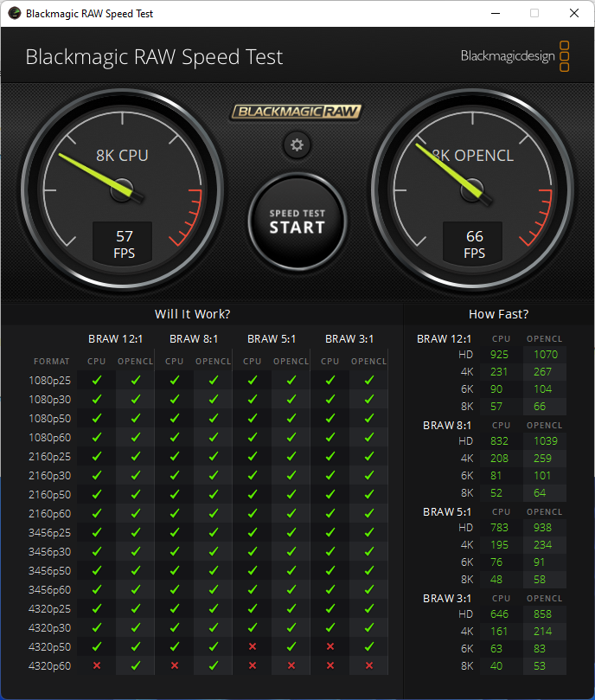Click BRAW 5:1 HD OPENCL value '938'

pyautogui.click(x=542, y=528)
